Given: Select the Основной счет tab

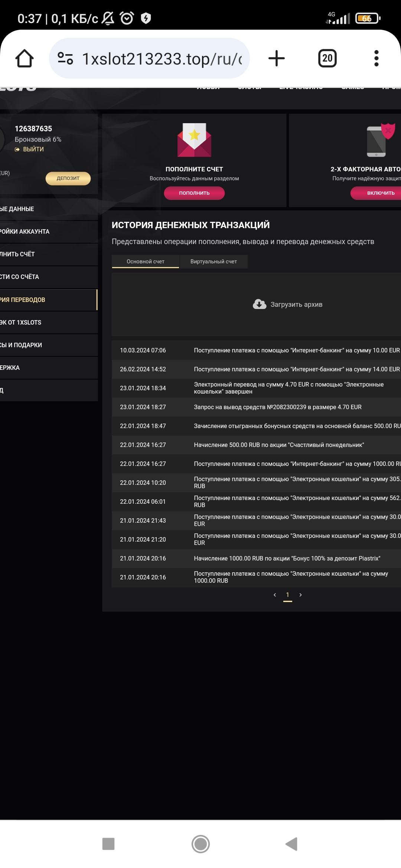Looking at the screenshot, I should 145,262.
